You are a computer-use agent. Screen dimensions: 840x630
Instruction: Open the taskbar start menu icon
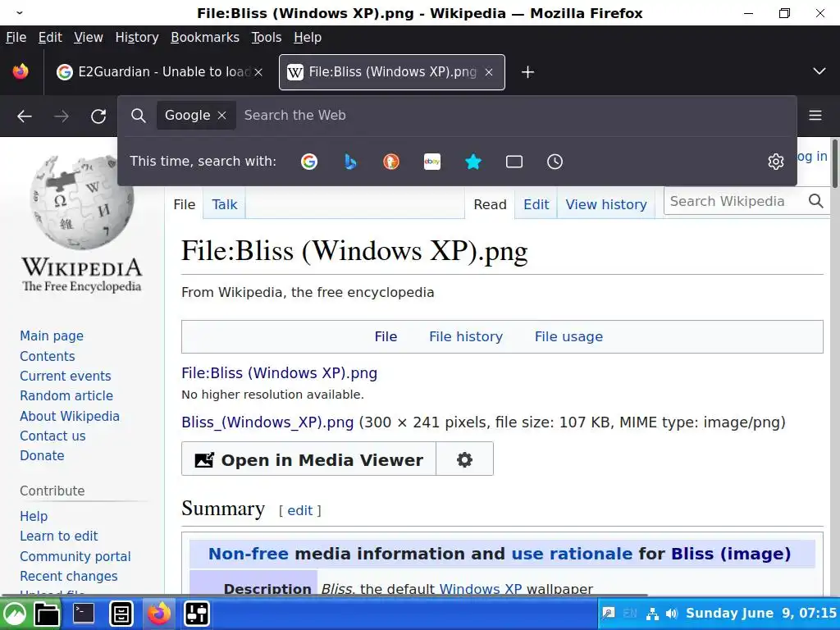(15, 614)
